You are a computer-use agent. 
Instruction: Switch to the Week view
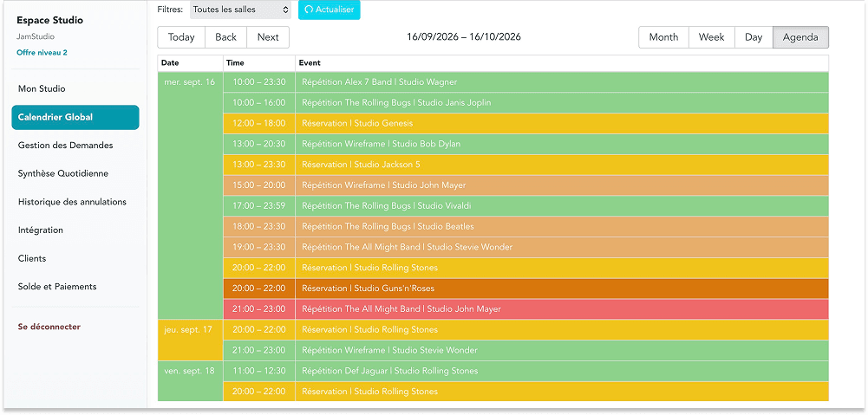point(711,37)
